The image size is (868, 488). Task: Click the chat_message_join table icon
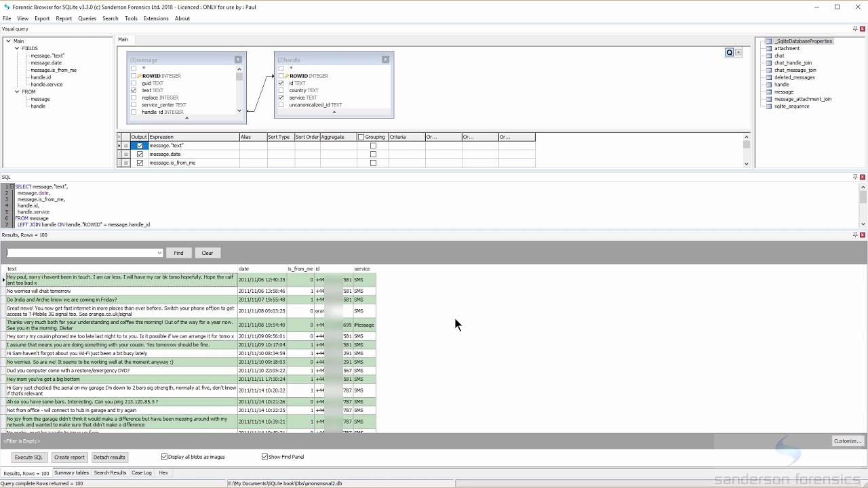click(x=769, y=70)
